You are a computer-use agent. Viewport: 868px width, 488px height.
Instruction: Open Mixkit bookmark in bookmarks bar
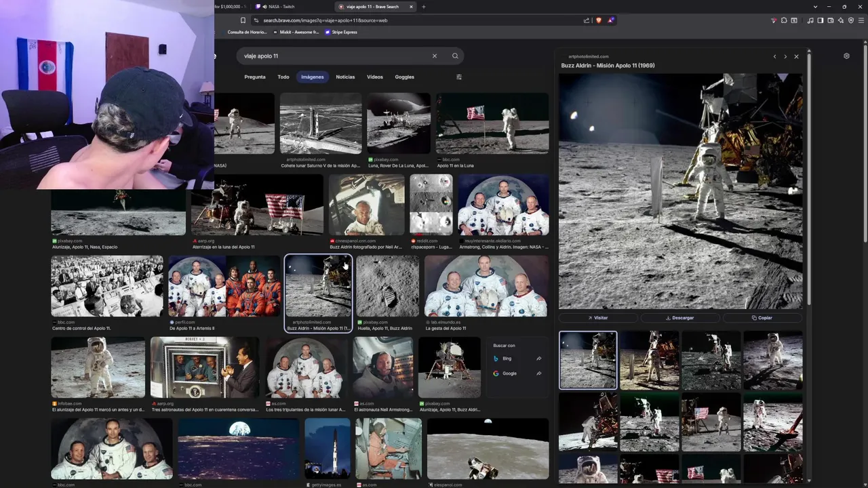296,32
